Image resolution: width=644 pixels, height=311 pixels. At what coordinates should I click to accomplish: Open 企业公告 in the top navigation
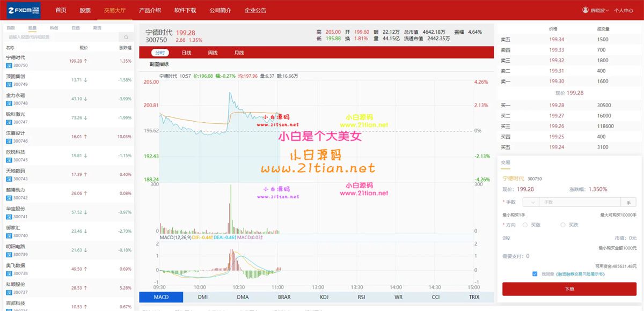pos(255,10)
